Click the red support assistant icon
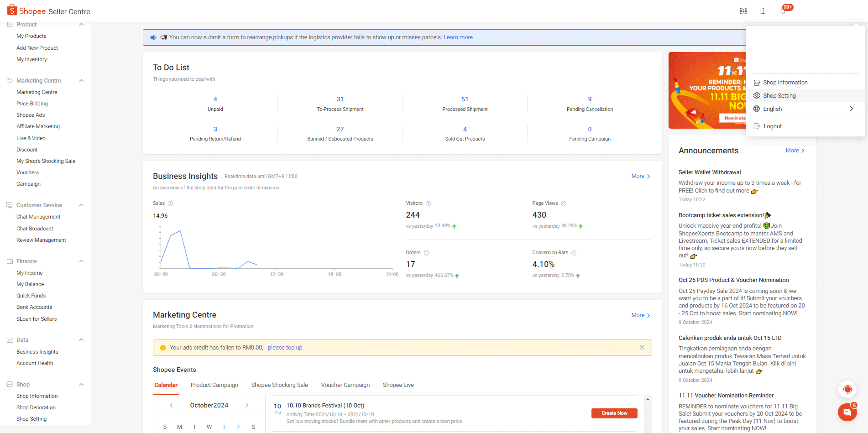The image size is (868, 433). click(x=847, y=389)
